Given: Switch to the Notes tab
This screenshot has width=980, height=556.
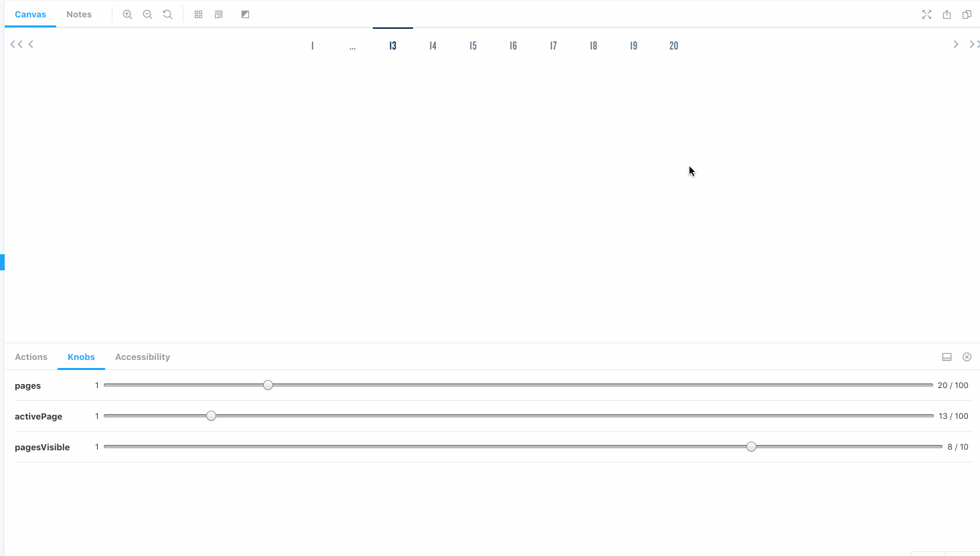Looking at the screenshot, I should (x=79, y=14).
